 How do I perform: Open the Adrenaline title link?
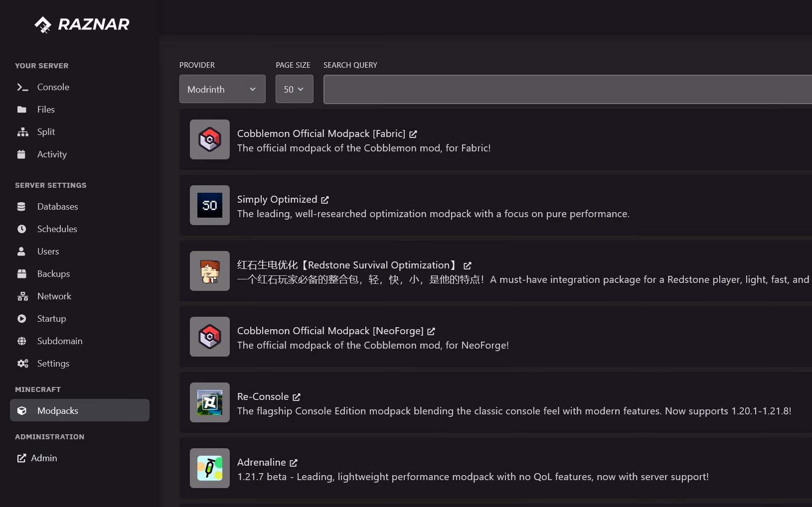pos(261,462)
